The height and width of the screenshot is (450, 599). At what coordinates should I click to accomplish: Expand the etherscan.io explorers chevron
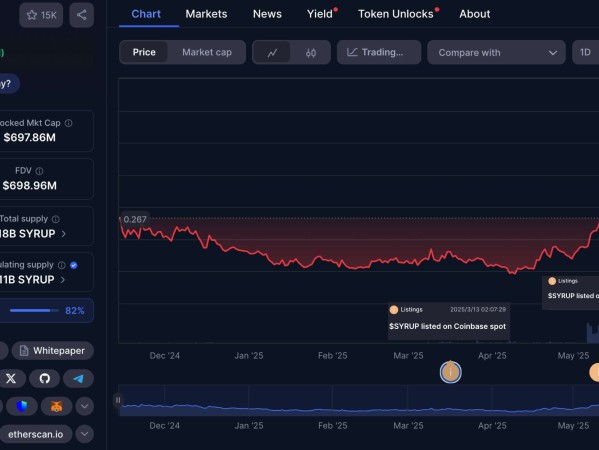tap(84, 434)
